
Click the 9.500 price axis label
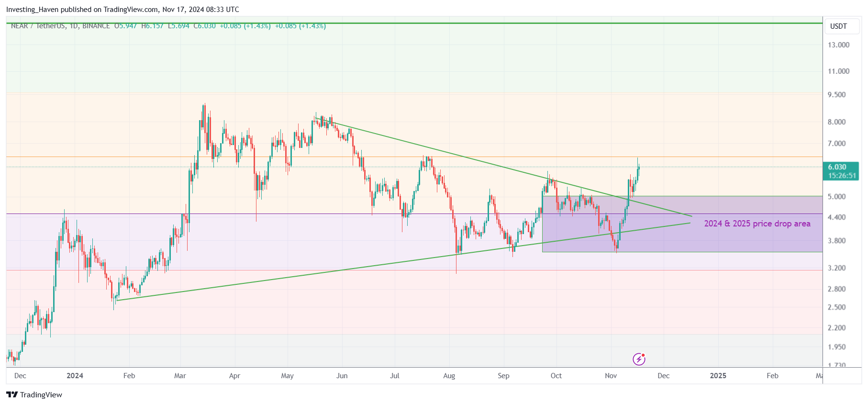[x=837, y=95]
